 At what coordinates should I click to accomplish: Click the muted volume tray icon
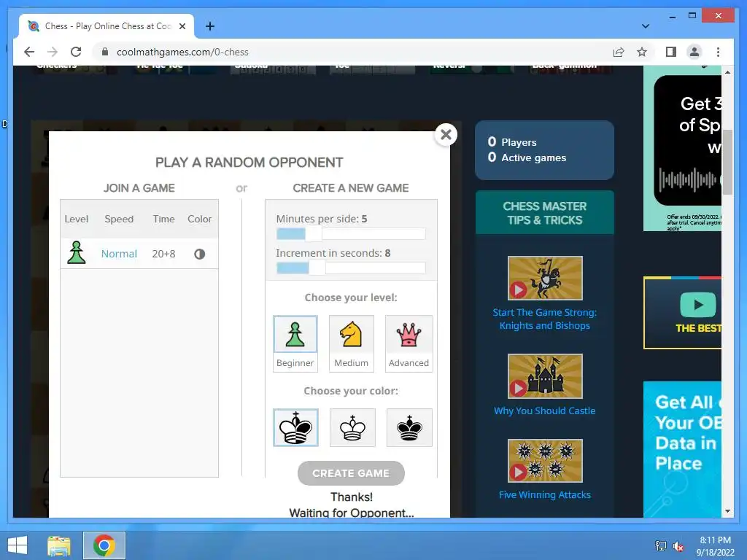coord(678,545)
